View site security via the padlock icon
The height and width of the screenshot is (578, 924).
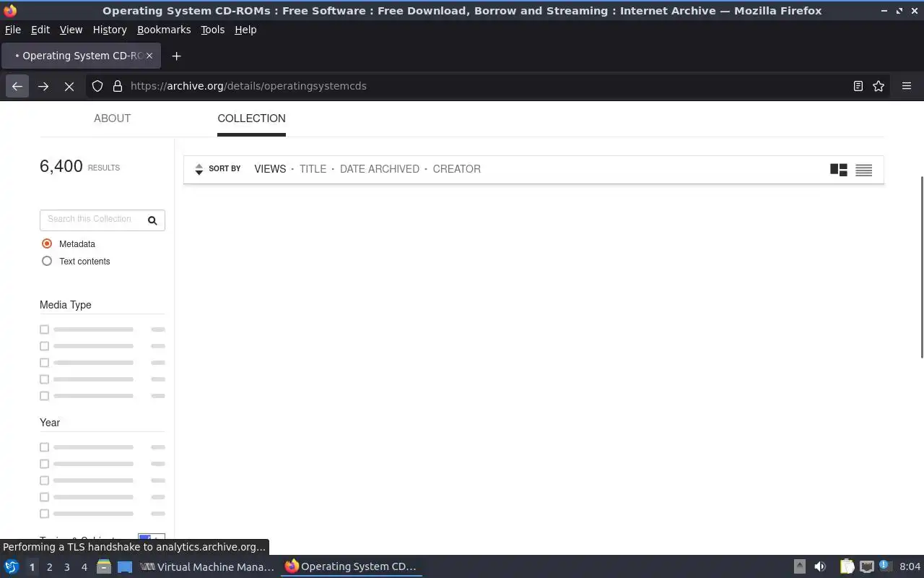coord(118,86)
